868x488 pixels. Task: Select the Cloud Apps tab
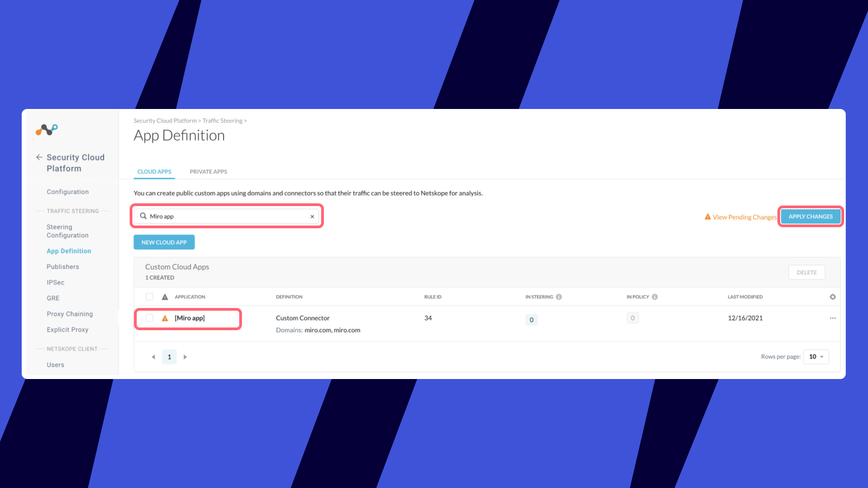point(154,171)
